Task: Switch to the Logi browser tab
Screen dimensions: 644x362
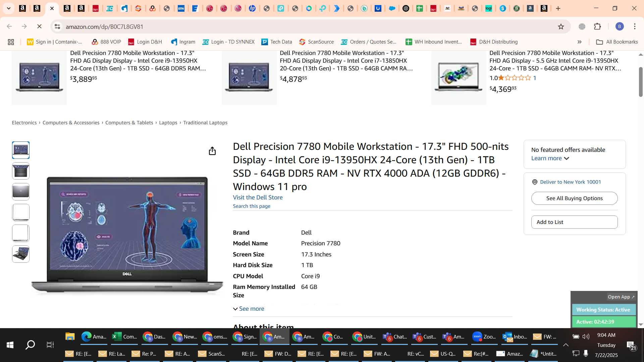Action: pos(488,8)
